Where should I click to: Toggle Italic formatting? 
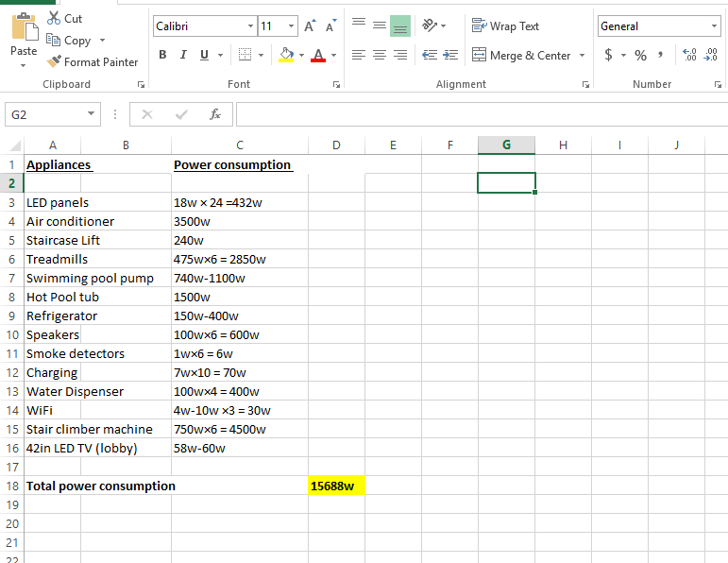[183, 55]
